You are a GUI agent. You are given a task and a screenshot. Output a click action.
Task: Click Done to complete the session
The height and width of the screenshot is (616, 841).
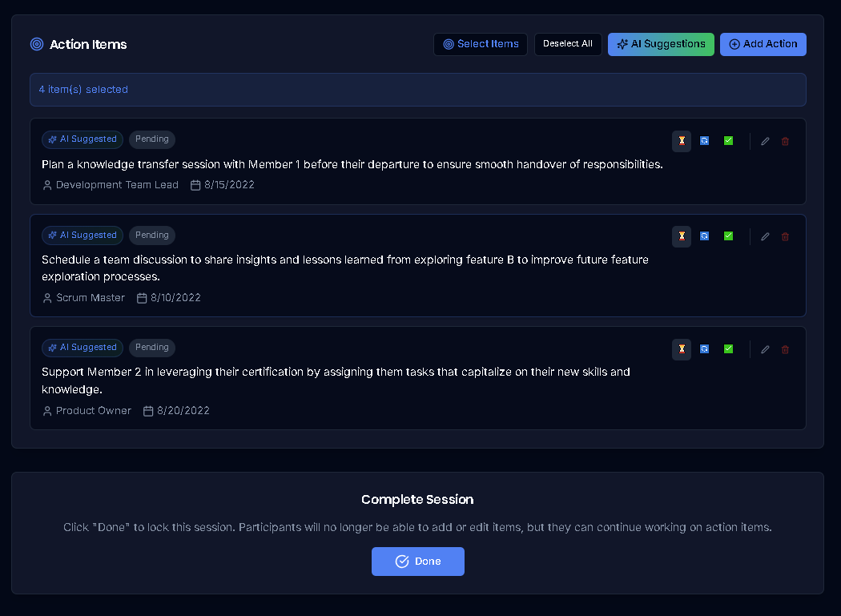(417, 562)
